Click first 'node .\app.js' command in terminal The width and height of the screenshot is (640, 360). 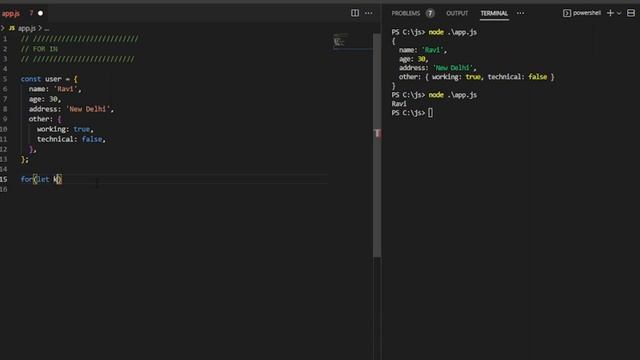453,32
